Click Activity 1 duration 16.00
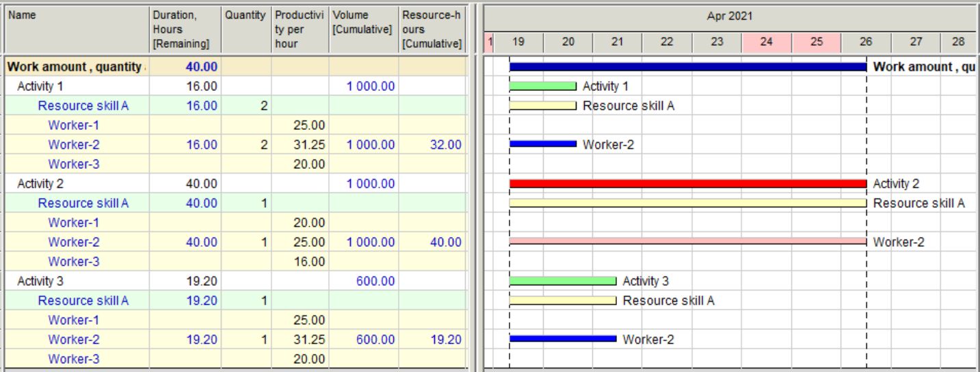 pos(202,86)
